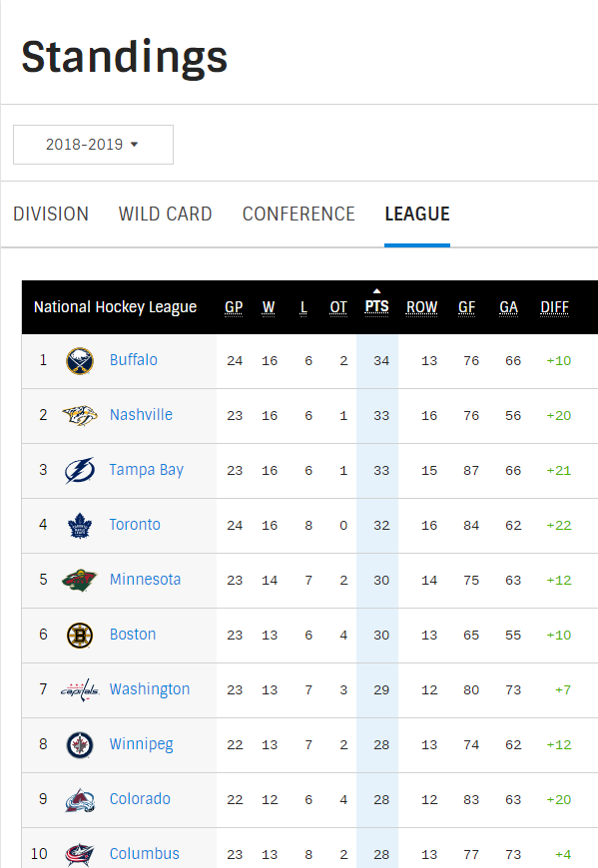This screenshot has width=598, height=868.
Task: Open the 2018-2019 season dropdown
Action: click(x=93, y=145)
